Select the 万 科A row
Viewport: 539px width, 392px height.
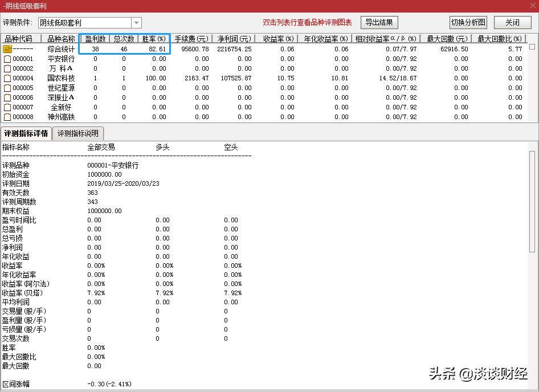click(264, 68)
